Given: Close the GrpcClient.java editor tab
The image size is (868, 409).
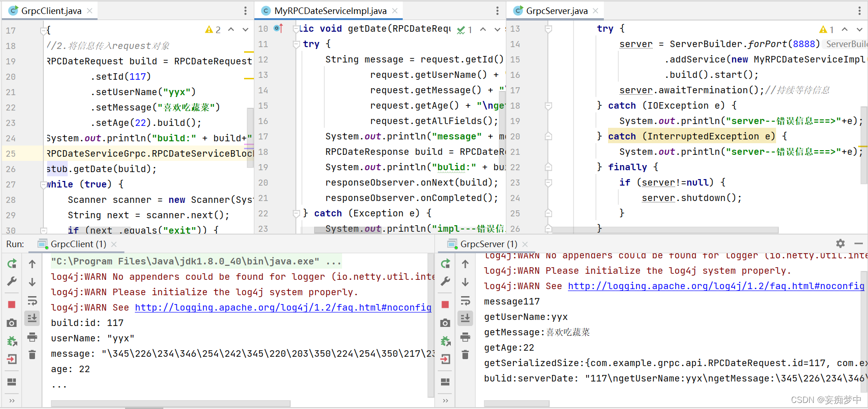Looking at the screenshot, I should [90, 11].
